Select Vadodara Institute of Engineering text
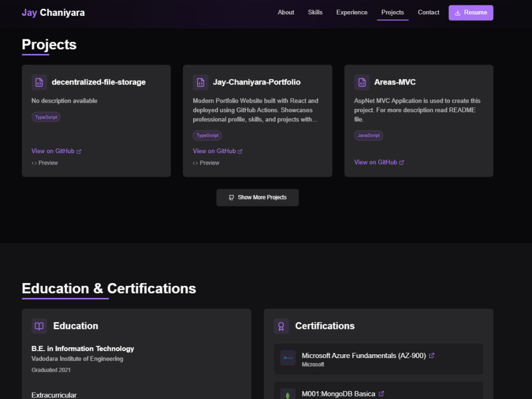Image resolution: width=532 pixels, height=399 pixels. (77, 359)
